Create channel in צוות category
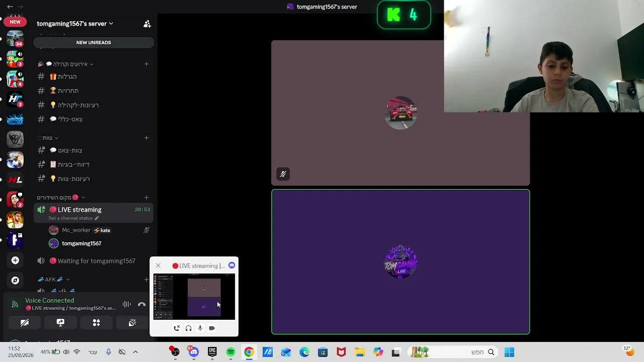Image resolution: width=644 pixels, height=362 pixels. click(146, 138)
